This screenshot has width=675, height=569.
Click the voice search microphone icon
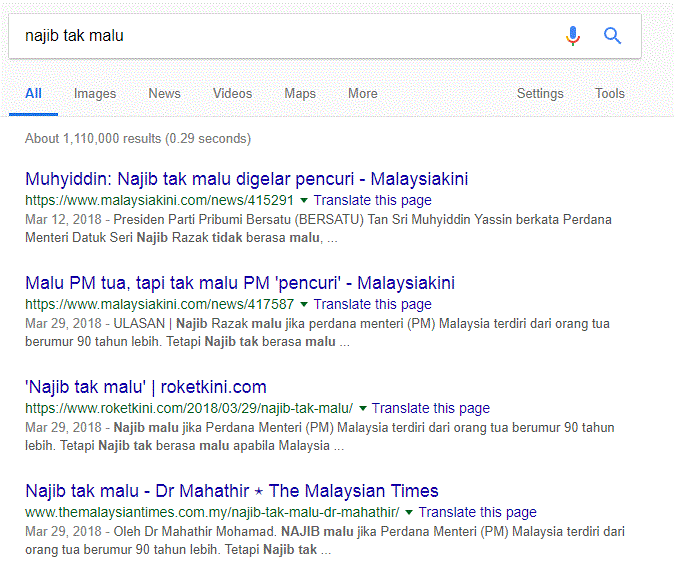573,36
